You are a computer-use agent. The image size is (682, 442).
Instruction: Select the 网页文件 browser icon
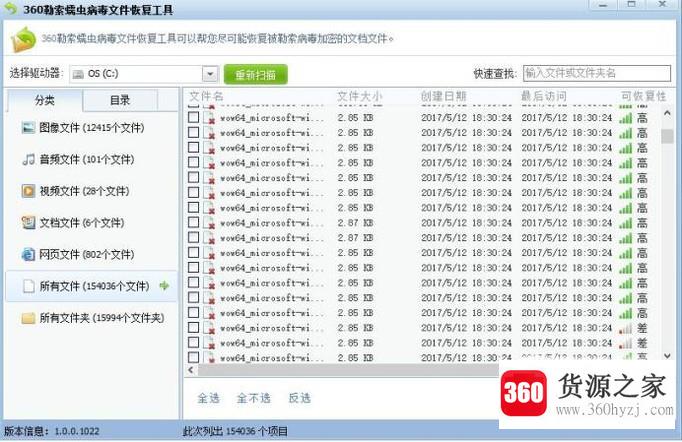click(28, 254)
